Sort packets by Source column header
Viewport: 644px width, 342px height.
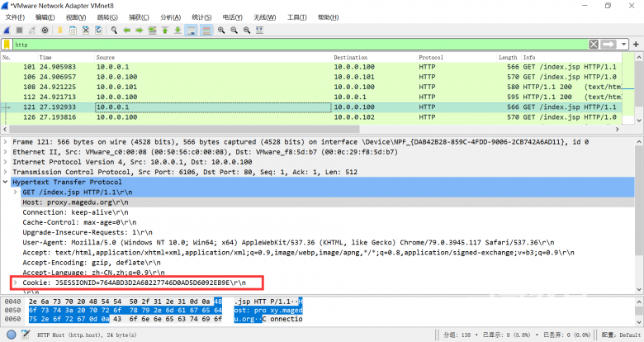tap(213, 58)
